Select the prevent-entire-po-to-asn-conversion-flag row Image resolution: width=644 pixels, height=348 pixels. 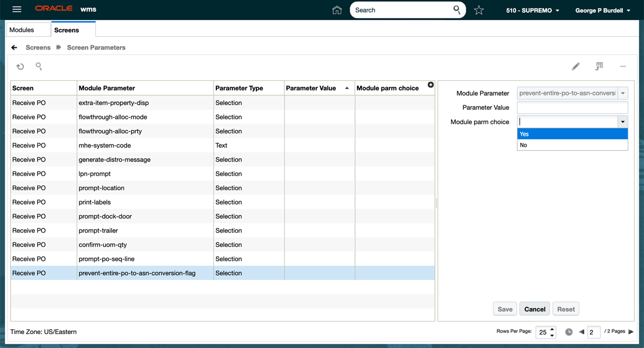pos(223,273)
